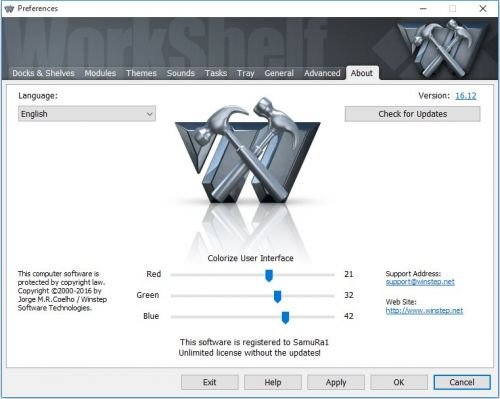Open the version 16.12 link

[466, 96]
